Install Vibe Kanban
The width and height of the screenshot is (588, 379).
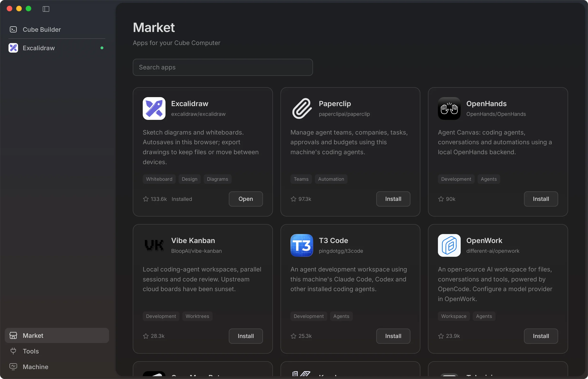point(246,336)
